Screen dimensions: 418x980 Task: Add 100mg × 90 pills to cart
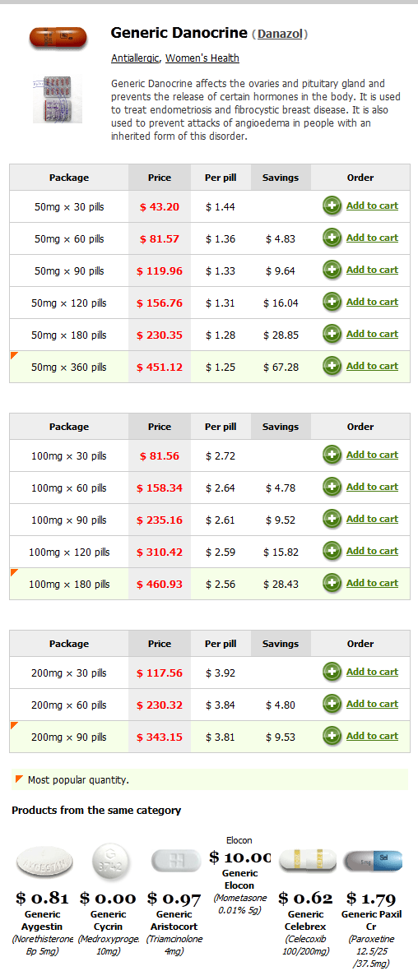[372, 519]
